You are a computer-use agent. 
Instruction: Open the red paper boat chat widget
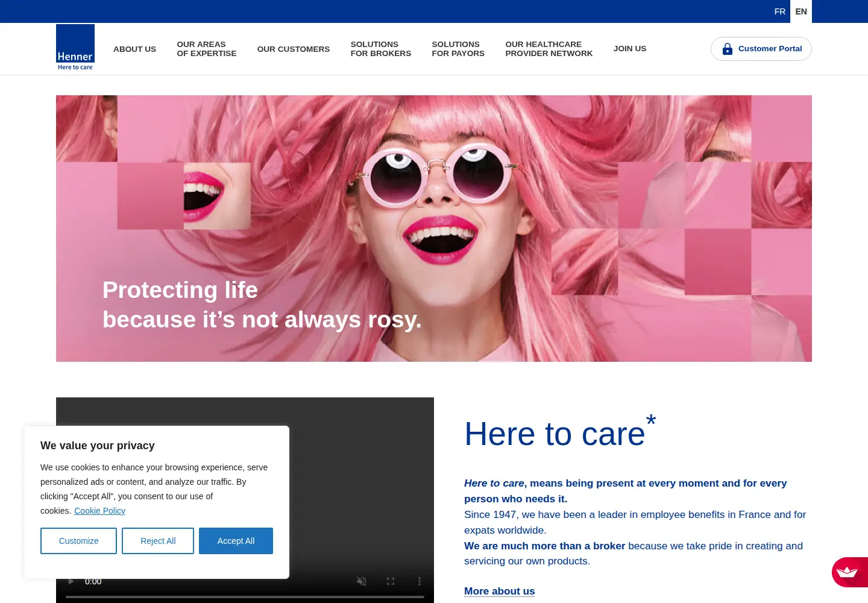point(850,572)
